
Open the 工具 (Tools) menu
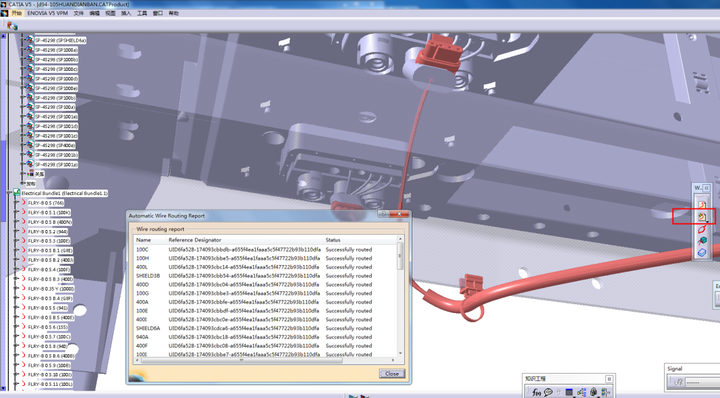(x=142, y=13)
